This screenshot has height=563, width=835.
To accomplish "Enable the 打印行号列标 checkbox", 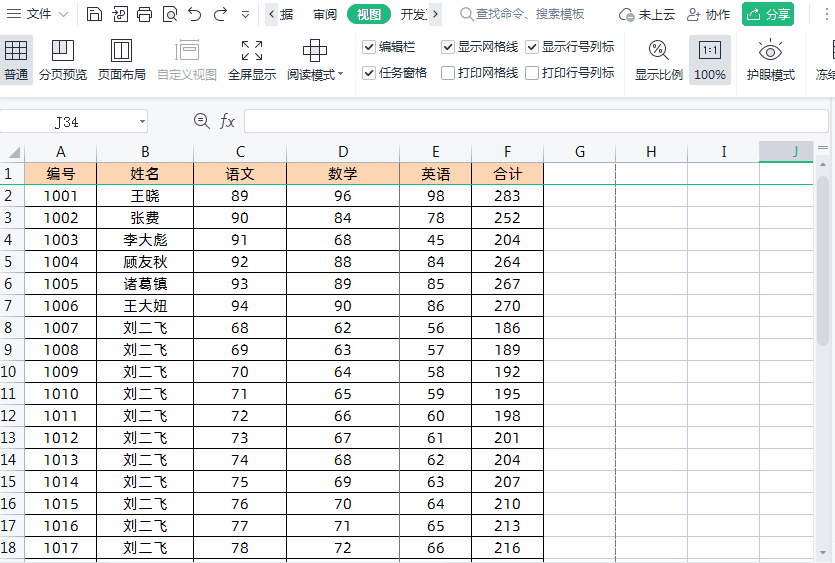I will 532,72.
